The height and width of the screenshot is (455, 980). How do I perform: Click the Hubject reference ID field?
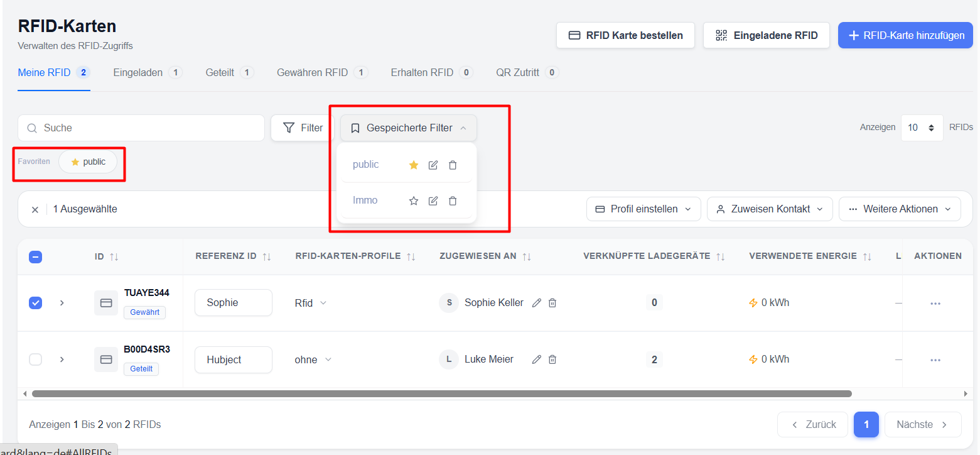(234, 360)
